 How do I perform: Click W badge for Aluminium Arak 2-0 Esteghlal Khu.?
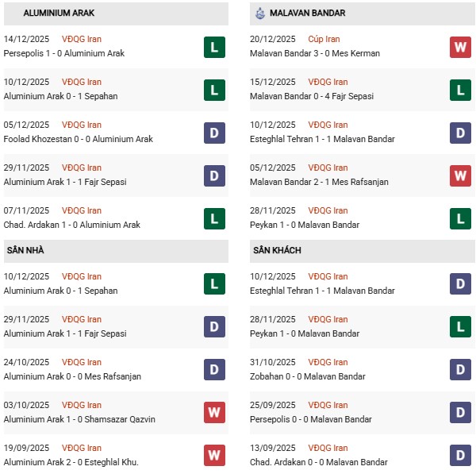point(213,456)
